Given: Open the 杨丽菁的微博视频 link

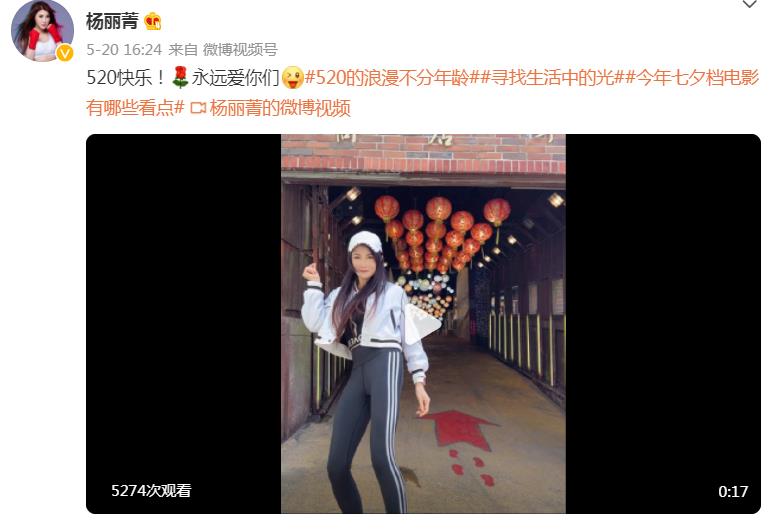Looking at the screenshot, I should 280,107.
